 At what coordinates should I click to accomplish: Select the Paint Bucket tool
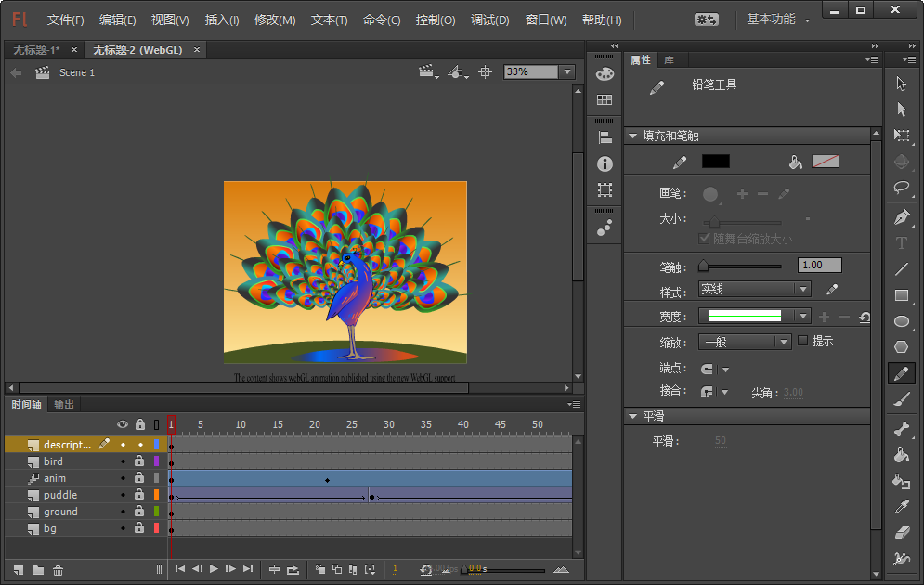(901, 455)
